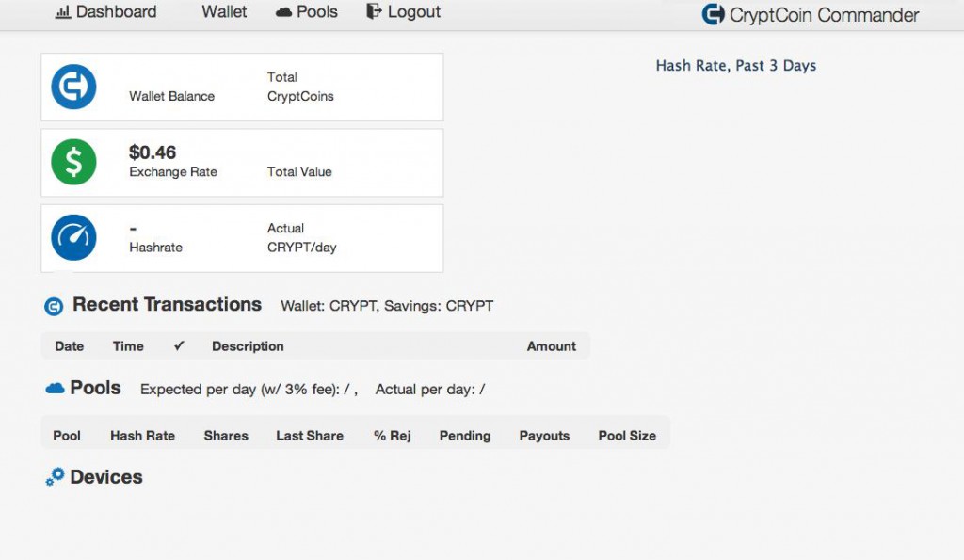Click Expected per day (w/ 3% fee) text
964x560 pixels.
[249, 389]
